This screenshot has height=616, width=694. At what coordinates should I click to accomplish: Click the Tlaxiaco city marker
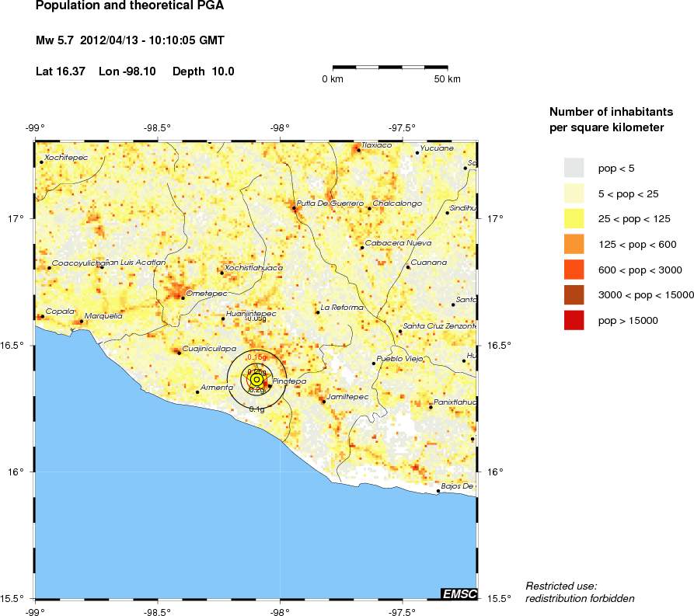tap(358, 150)
